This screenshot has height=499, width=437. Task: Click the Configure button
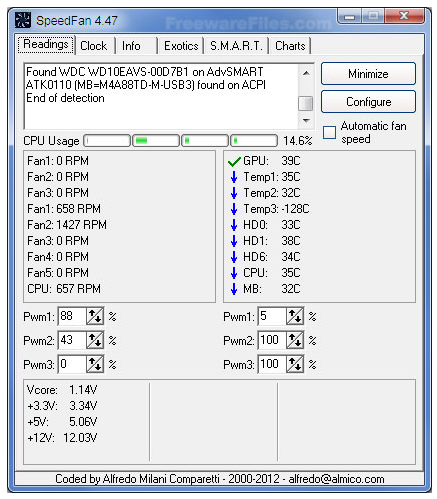[368, 102]
